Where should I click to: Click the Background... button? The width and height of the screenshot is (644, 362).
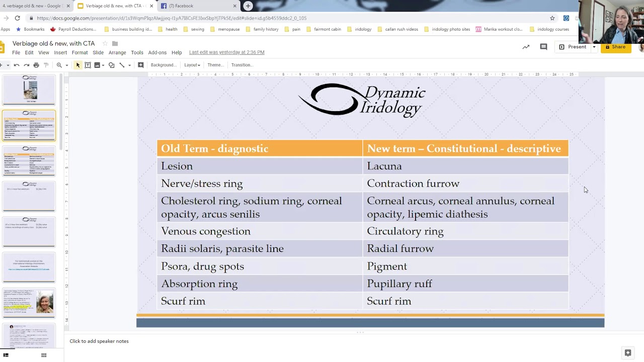click(164, 65)
